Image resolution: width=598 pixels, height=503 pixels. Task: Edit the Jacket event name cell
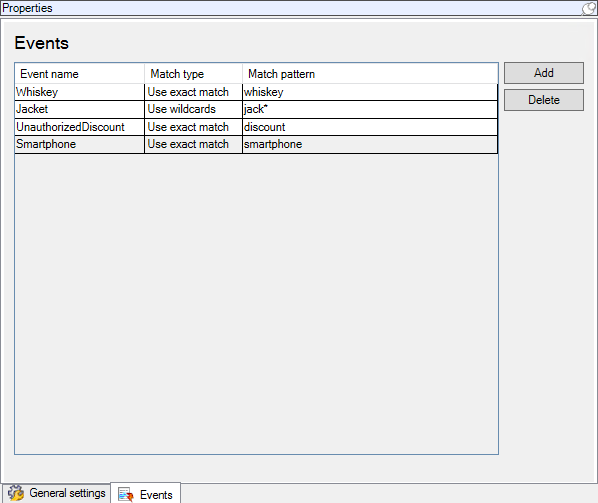click(79, 109)
